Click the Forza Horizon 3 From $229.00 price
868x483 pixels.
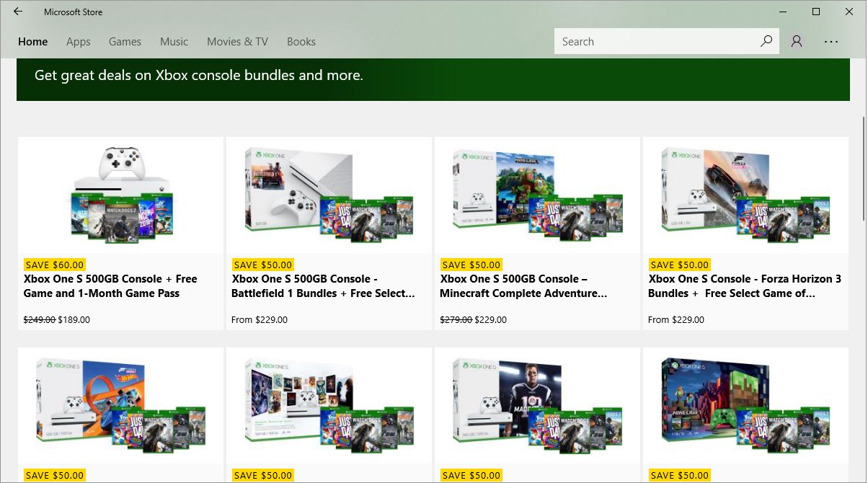pos(676,319)
